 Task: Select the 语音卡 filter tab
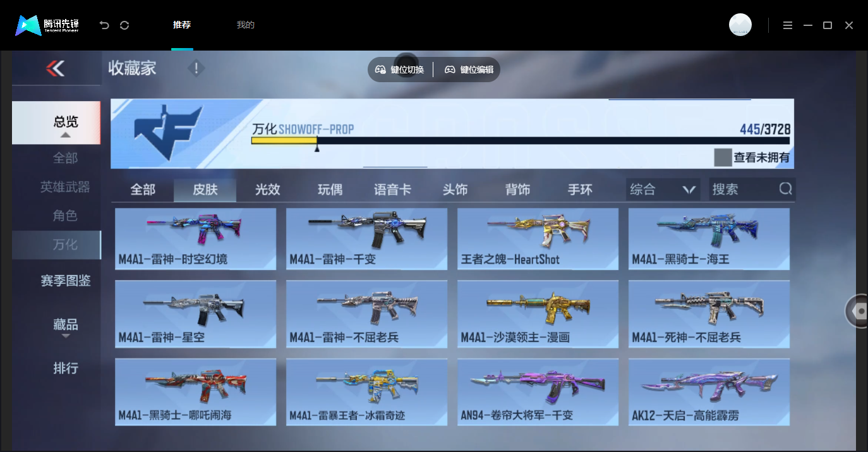392,190
